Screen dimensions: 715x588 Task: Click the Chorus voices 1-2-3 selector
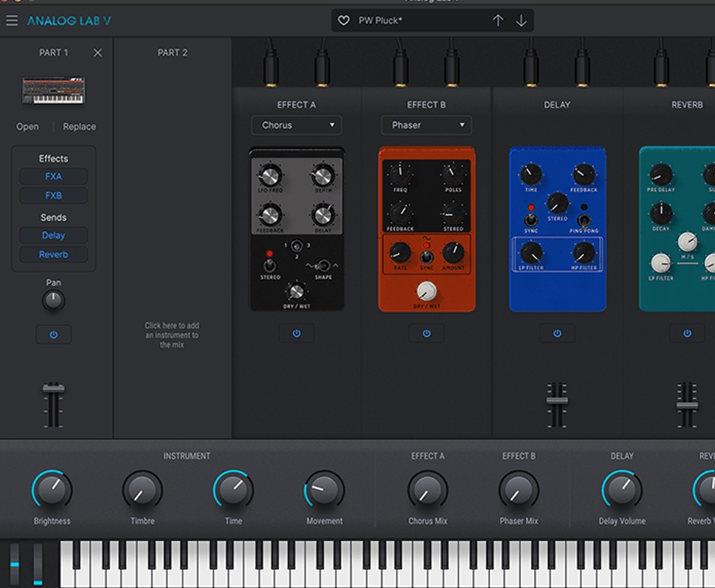pos(297,246)
